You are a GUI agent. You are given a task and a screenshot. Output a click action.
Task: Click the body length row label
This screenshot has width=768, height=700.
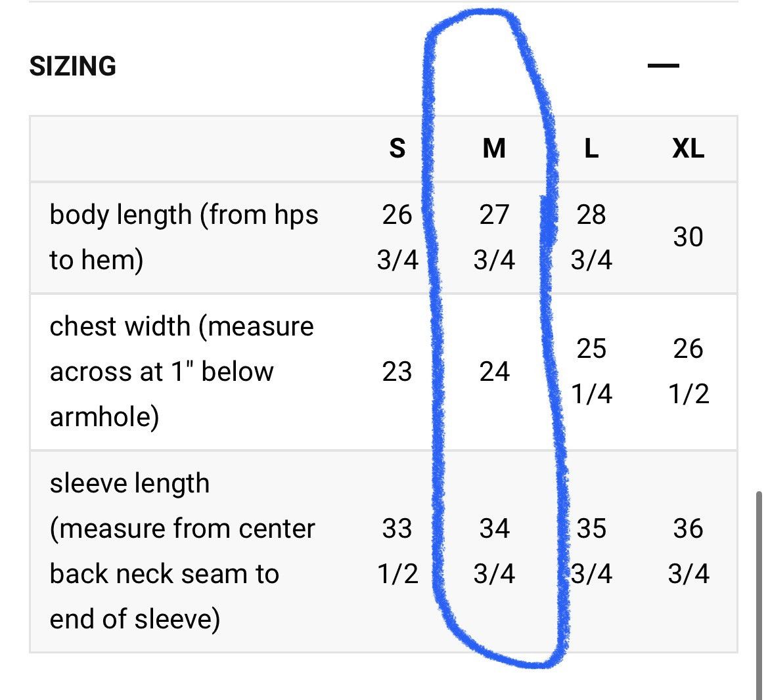point(184,237)
